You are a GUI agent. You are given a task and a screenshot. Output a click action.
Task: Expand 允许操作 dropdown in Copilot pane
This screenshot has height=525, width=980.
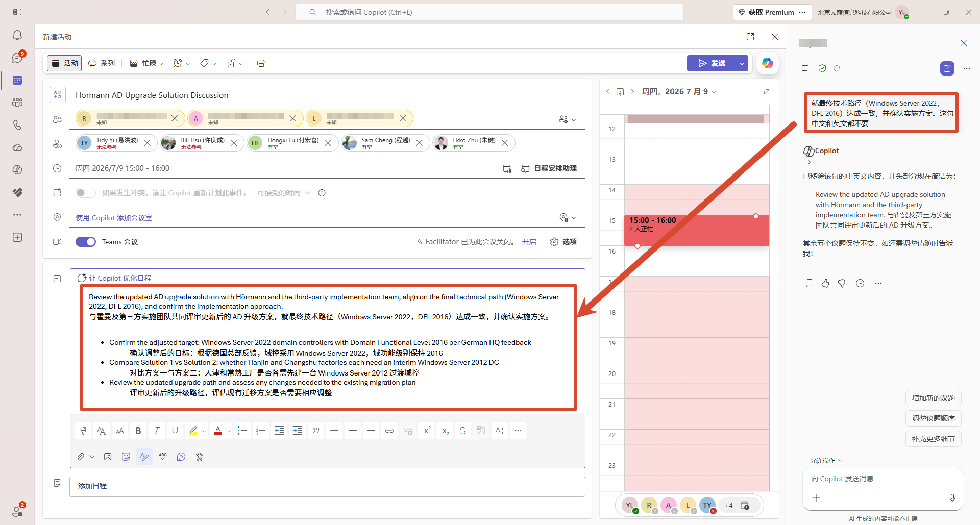tap(826, 461)
